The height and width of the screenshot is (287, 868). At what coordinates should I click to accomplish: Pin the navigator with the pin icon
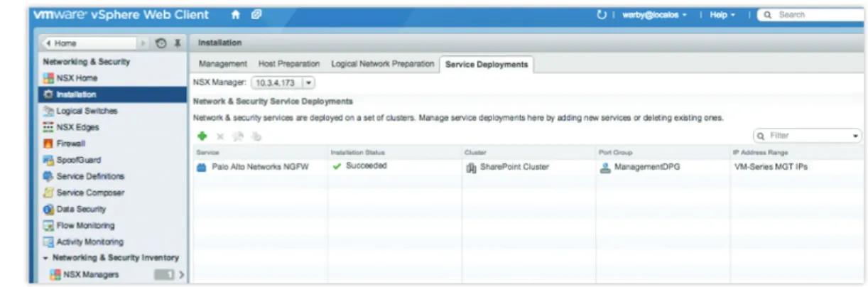click(x=177, y=43)
